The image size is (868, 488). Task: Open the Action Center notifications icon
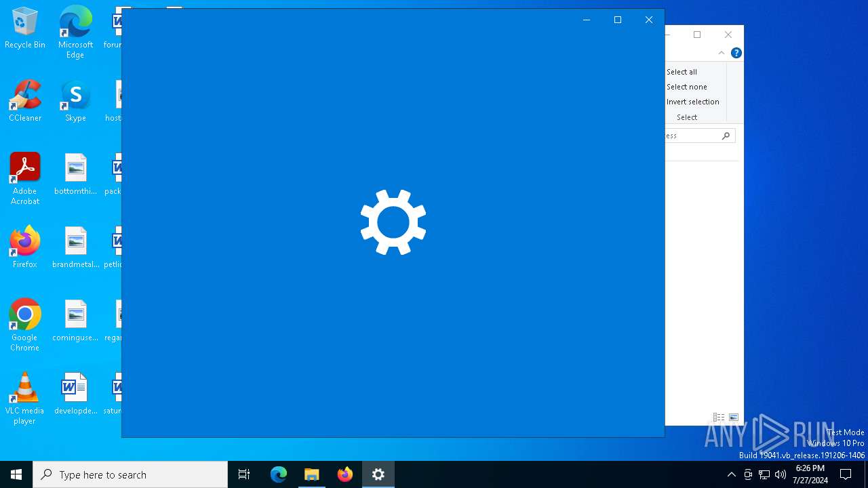pos(846,474)
